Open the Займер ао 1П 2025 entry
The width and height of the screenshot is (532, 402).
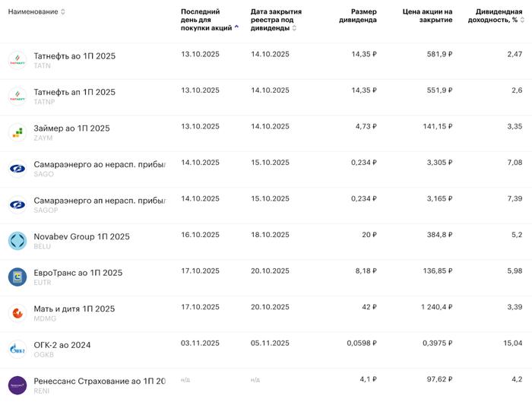tap(71, 128)
